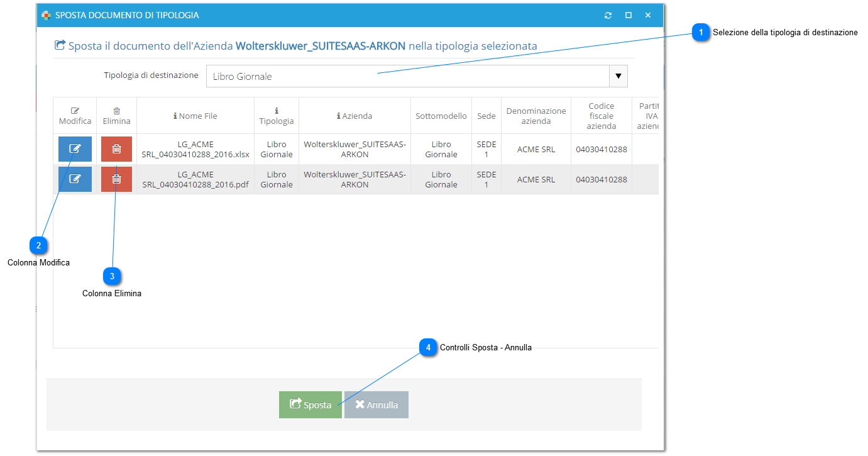Delete the LG_ACME SRL_04030410288_2016.xlsx document

click(x=116, y=149)
